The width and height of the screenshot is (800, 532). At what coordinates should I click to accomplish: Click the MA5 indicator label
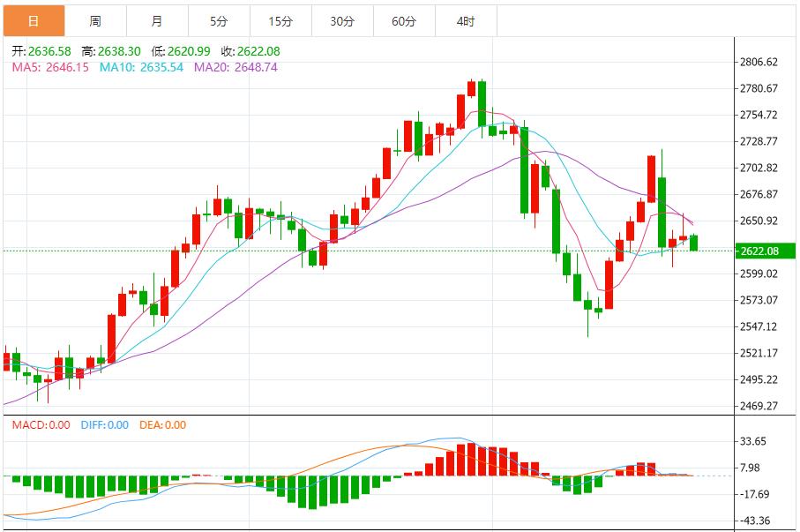point(50,67)
